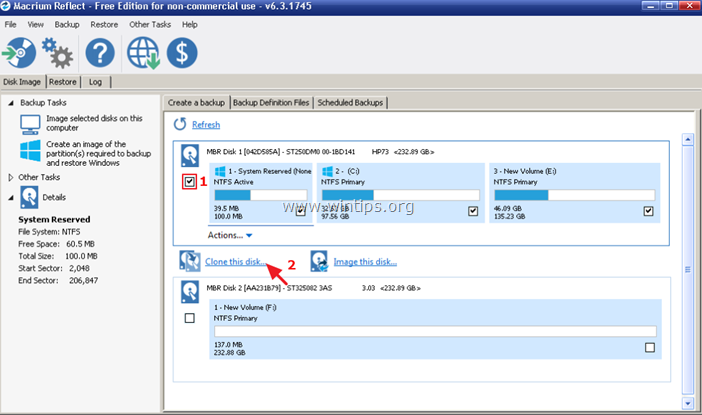The image size is (702, 415).
Task: Click the Refresh circular arrow icon
Action: tap(180, 124)
